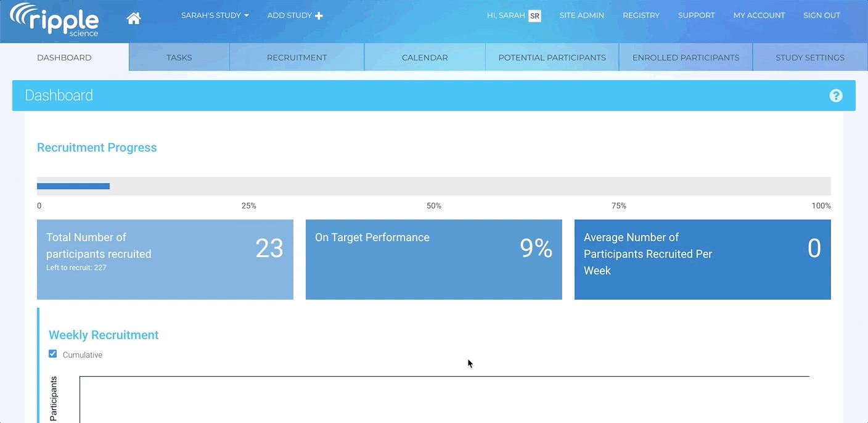Select the Calendar tab
This screenshot has width=868, height=423.
pyautogui.click(x=425, y=57)
